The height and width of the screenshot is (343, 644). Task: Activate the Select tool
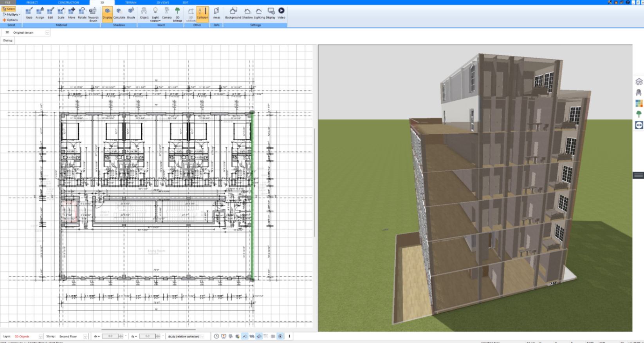tap(9, 9)
